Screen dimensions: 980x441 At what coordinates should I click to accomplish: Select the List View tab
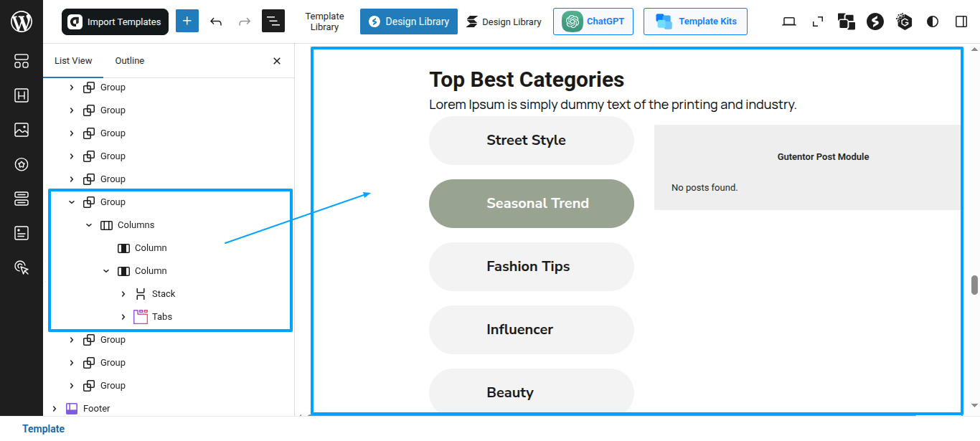pos(73,61)
